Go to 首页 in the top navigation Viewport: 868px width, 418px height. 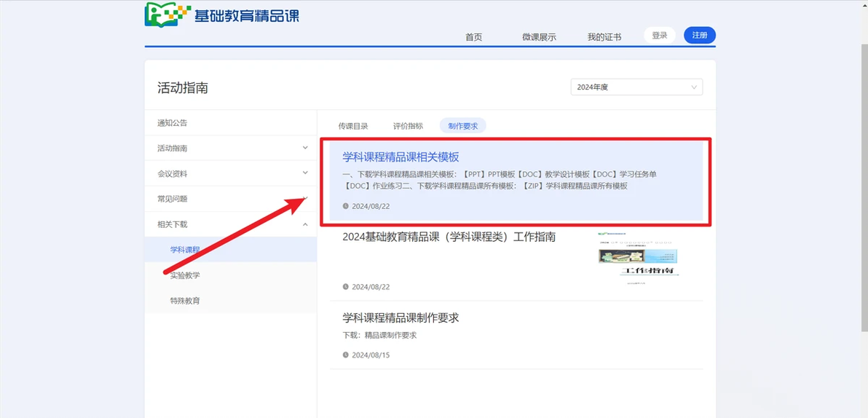tap(474, 37)
